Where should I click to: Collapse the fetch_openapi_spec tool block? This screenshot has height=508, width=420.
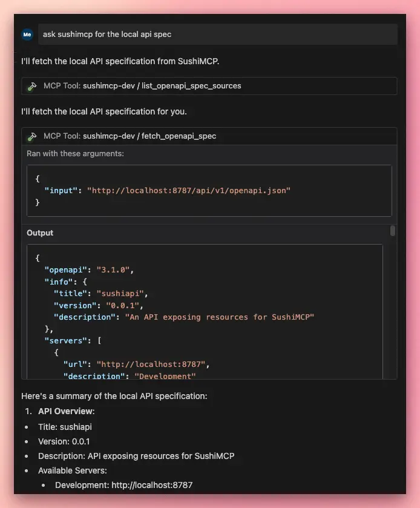(209, 136)
